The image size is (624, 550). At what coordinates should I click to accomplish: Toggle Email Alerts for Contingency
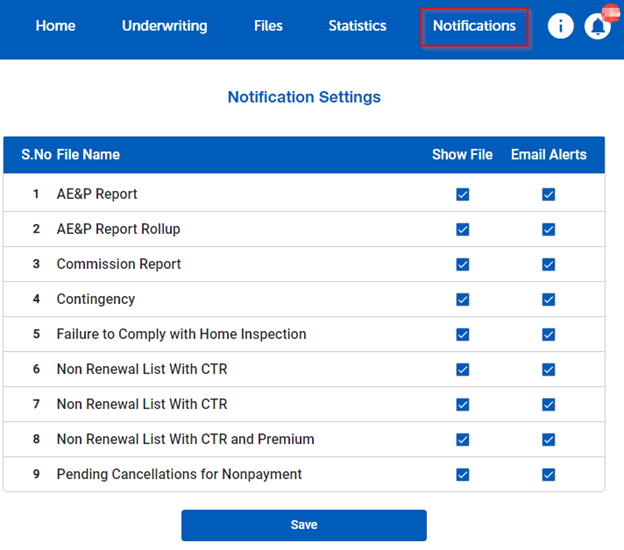coord(548,299)
